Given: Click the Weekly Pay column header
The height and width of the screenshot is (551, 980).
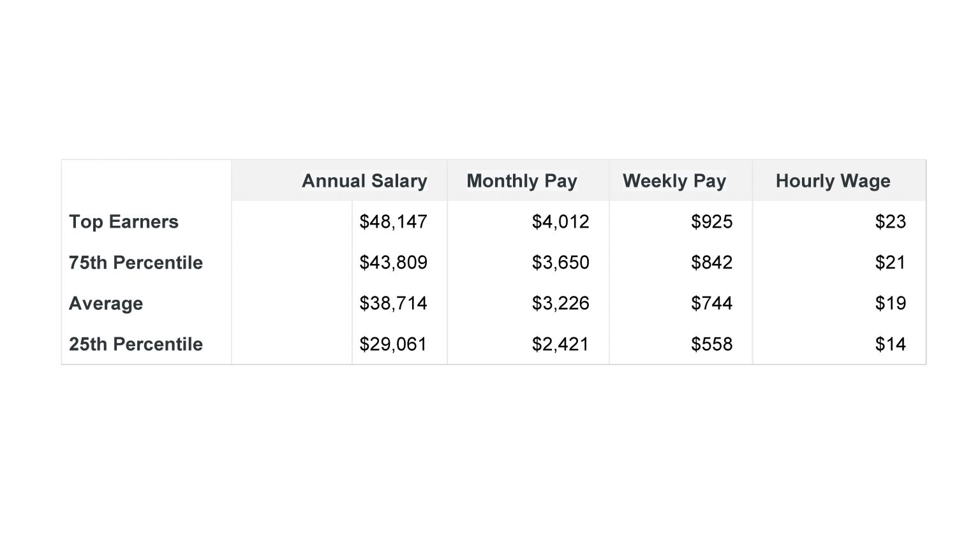Looking at the screenshot, I should 674,181.
